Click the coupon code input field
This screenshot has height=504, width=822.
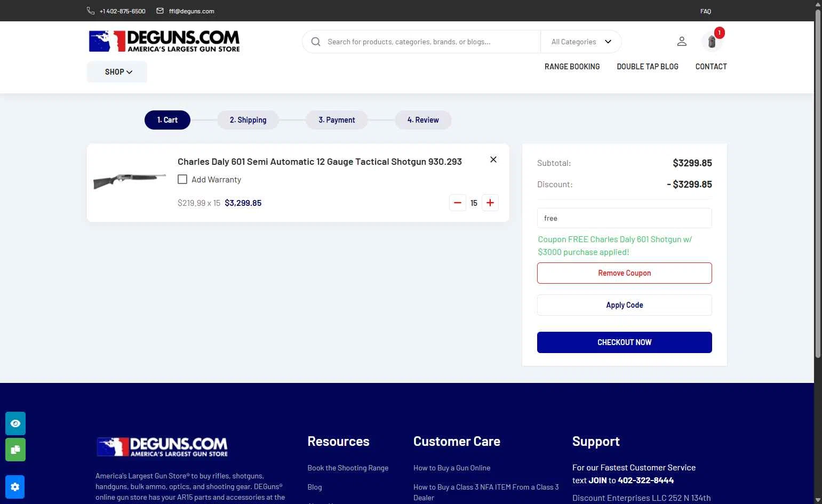pos(624,218)
